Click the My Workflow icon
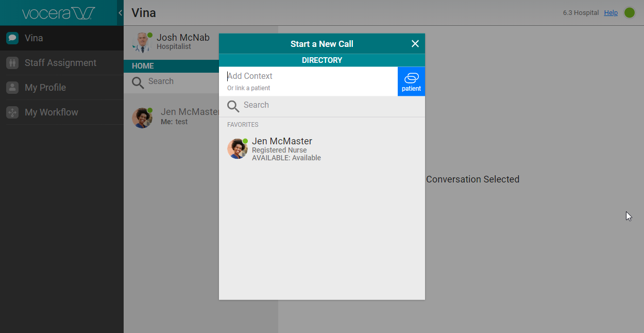 click(12, 112)
